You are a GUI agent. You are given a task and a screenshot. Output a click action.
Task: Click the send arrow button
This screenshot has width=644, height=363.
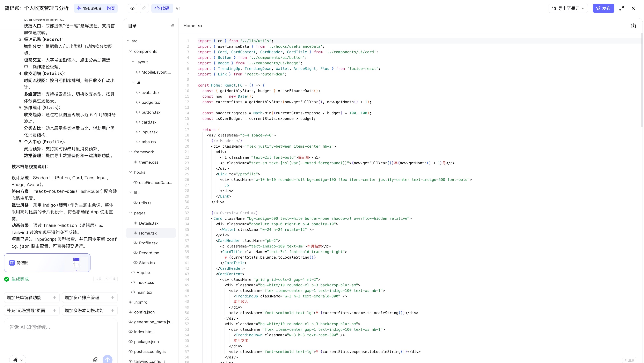pyautogui.click(x=108, y=359)
